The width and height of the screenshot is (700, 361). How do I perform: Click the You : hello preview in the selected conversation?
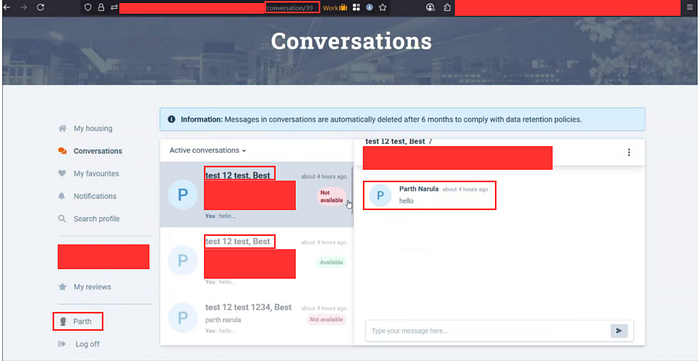221,216
